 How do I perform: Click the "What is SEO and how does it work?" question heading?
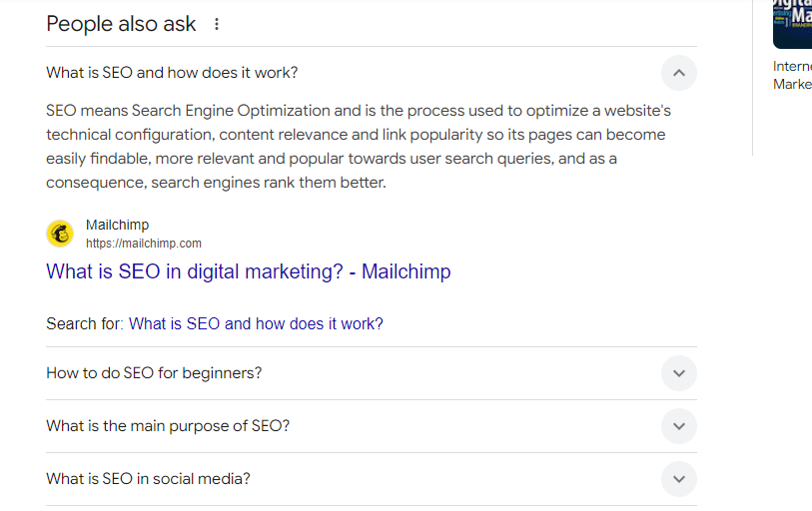click(x=172, y=73)
